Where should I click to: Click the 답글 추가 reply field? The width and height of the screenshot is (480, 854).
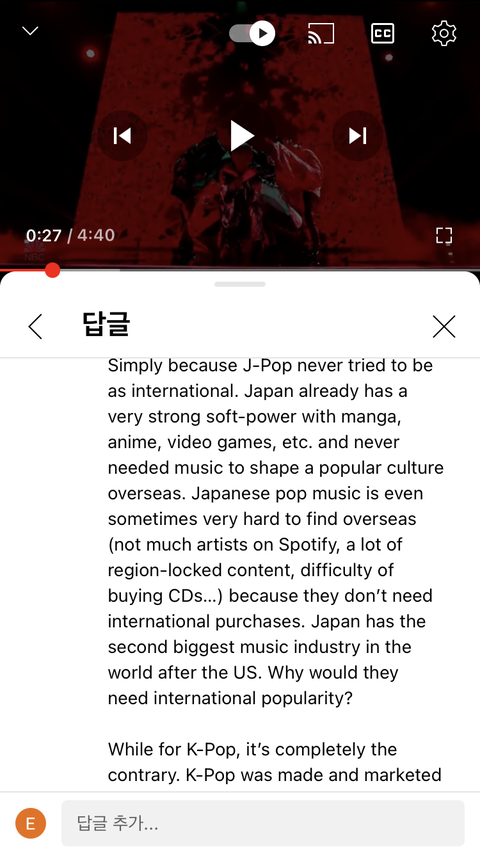(x=263, y=822)
